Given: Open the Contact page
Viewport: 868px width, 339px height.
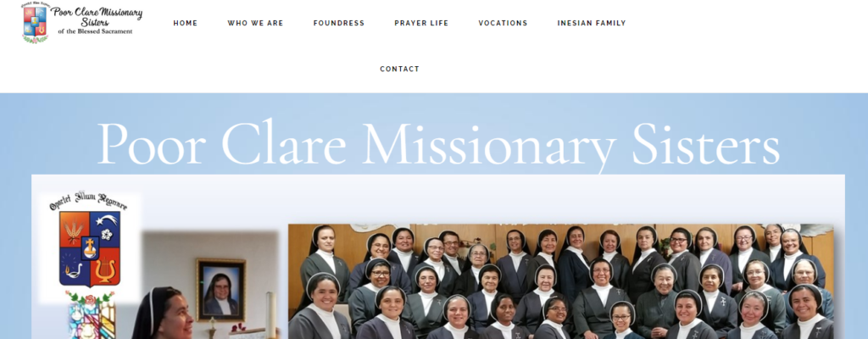Looking at the screenshot, I should (400, 69).
